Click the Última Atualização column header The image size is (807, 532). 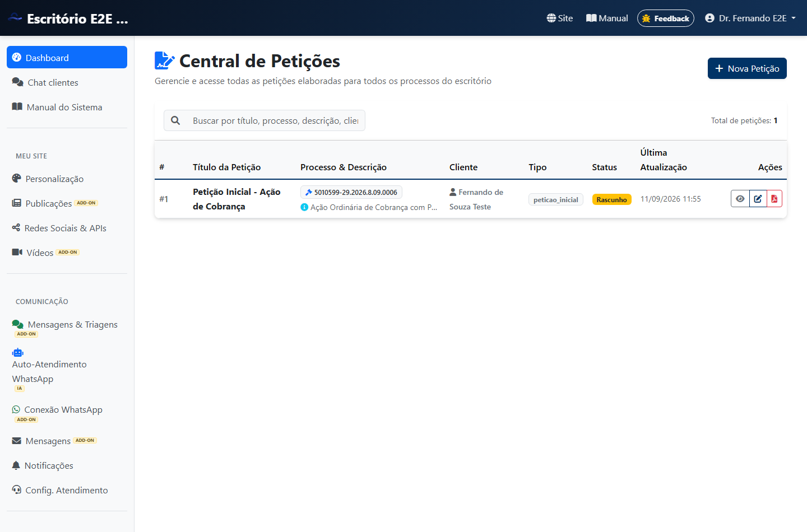(x=664, y=160)
